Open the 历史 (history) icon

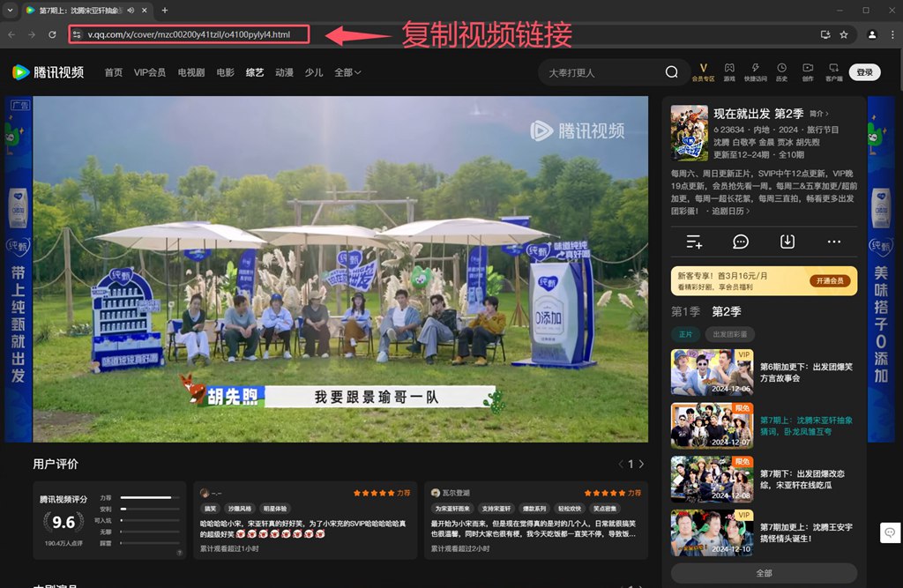(782, 71)
